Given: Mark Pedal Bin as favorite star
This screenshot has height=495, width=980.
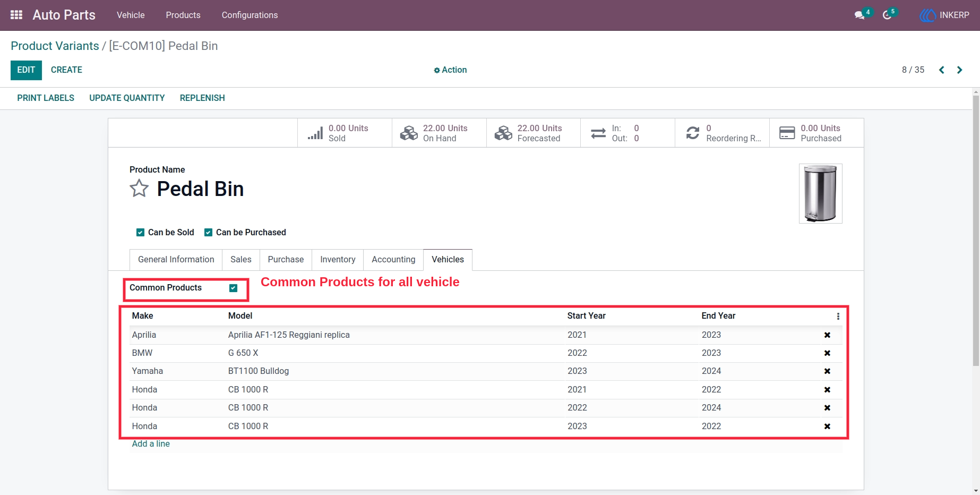Looking at the screenshot, I should 139,189.
